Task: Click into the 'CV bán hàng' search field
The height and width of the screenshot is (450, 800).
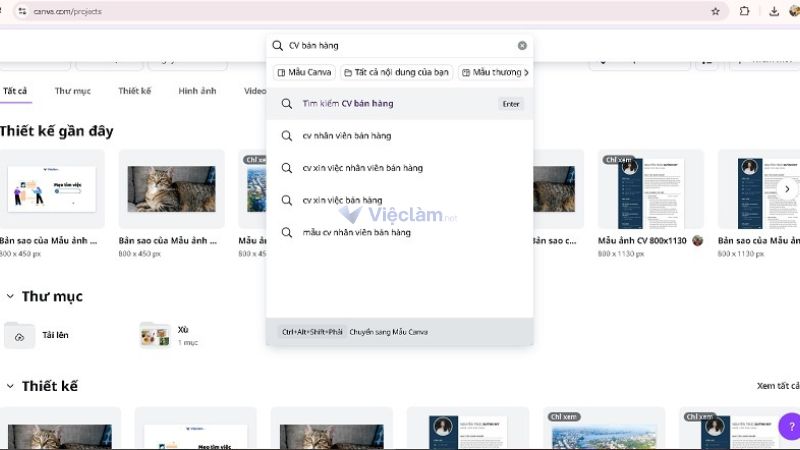Action: coord(401,45)
